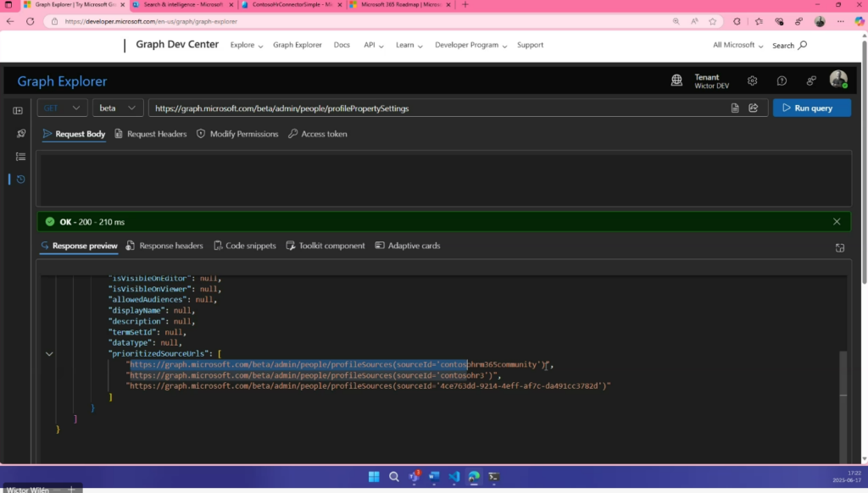Click the GUID sourceId URL line
The image size is (868, 493).
coord(369,385)
